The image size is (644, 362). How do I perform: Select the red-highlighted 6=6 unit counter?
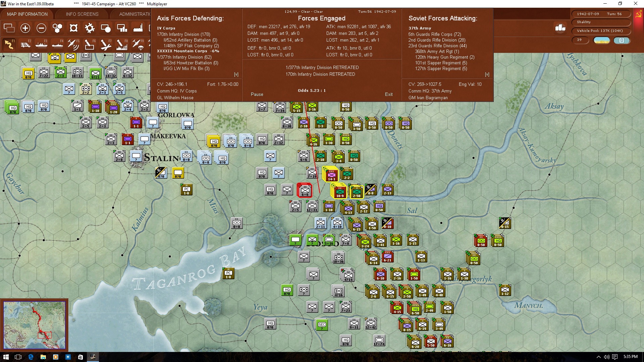coord(305,190)
